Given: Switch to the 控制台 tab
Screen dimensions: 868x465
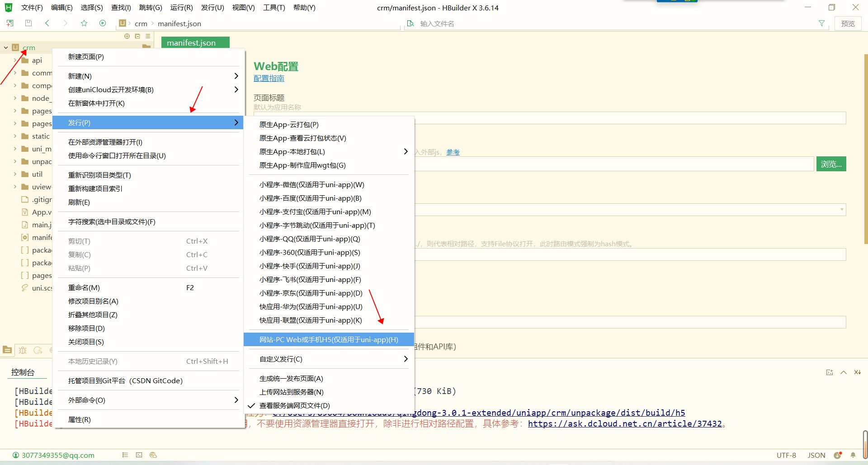Looking at the screenshot, I should click(23, 372).
